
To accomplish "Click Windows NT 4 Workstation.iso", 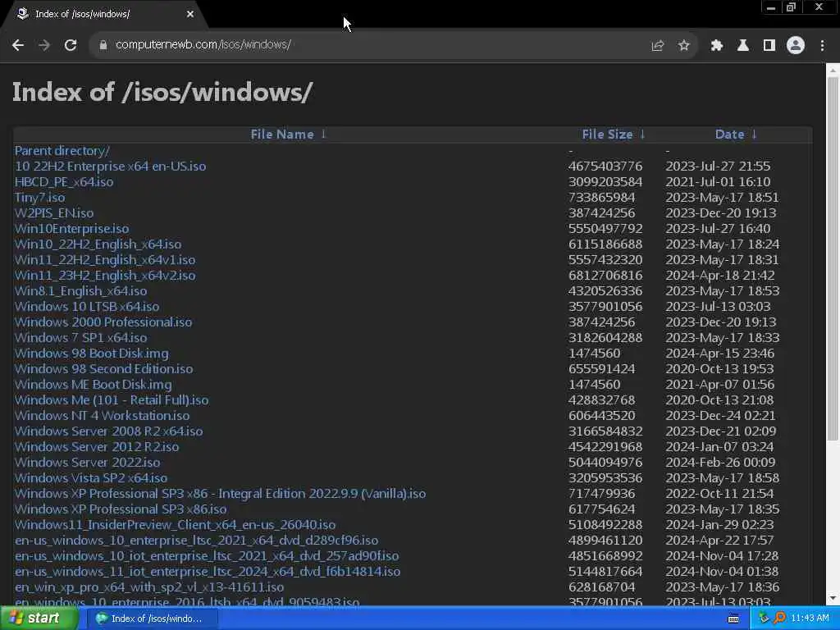I will [102, 415].
